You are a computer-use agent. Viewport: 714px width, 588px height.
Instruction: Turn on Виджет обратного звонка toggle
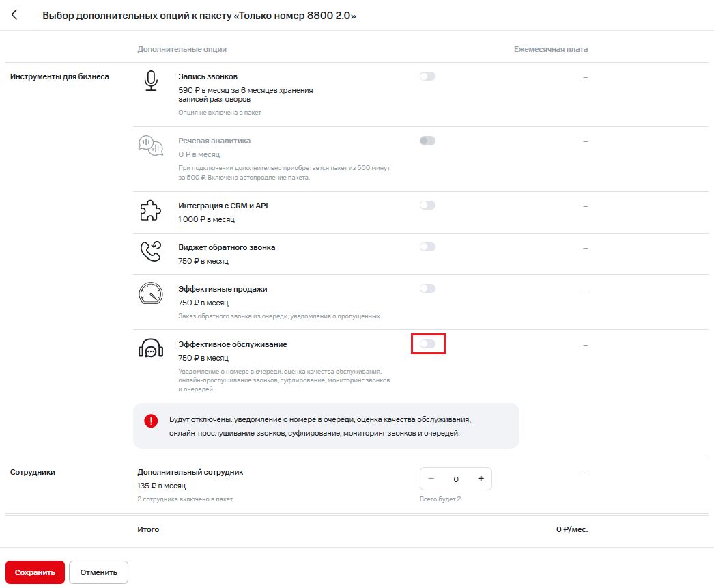click(x=427, y=247)
